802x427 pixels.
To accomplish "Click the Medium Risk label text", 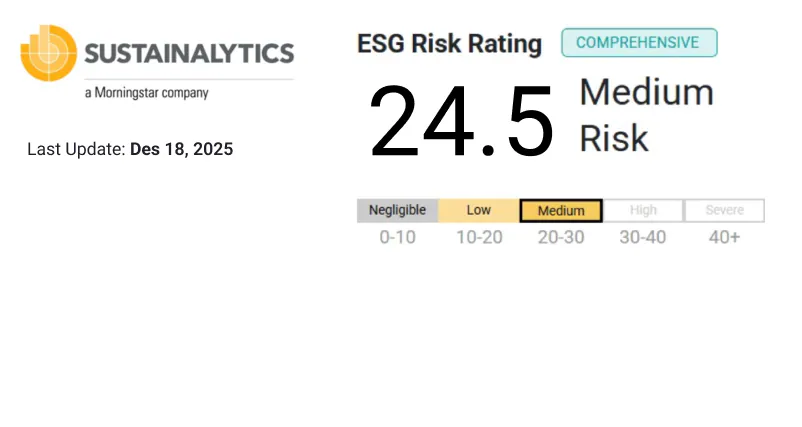I will 646,115.
